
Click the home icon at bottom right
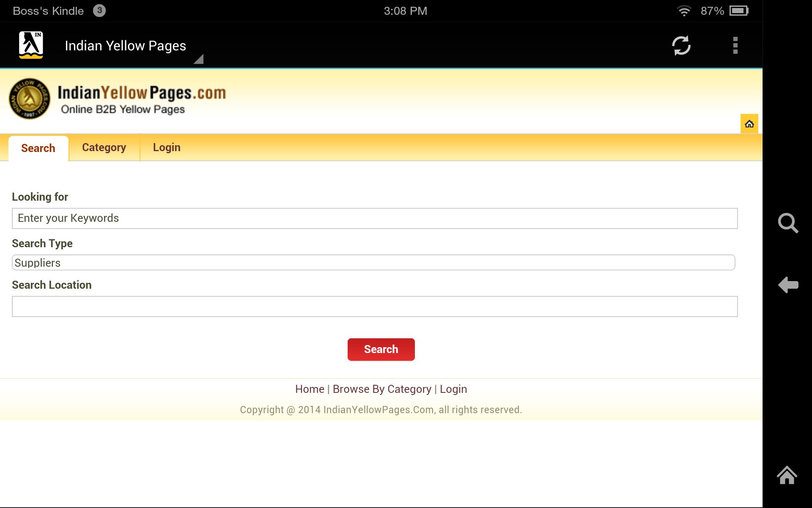tap(788, 475)
